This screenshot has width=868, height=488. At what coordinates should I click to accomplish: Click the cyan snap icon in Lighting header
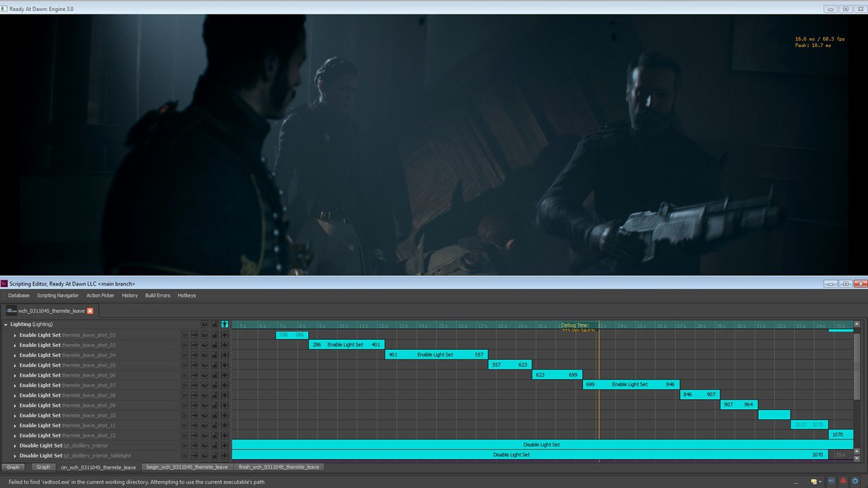(x=225, y=325)
